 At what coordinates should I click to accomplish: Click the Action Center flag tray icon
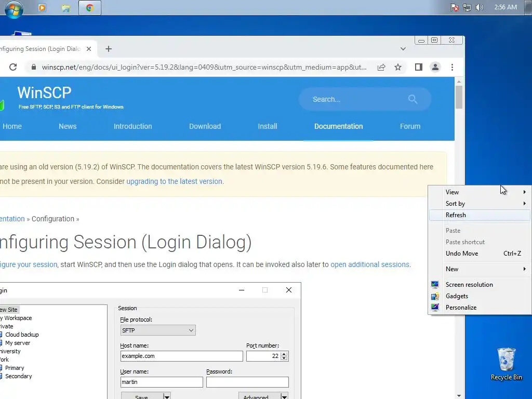click(x=454, y=7)
